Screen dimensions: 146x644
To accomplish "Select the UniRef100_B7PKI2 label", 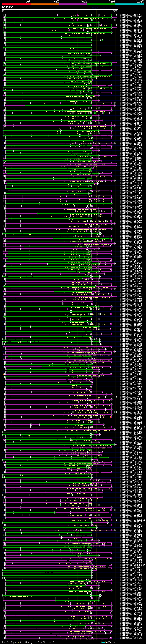I will [131, 50].
